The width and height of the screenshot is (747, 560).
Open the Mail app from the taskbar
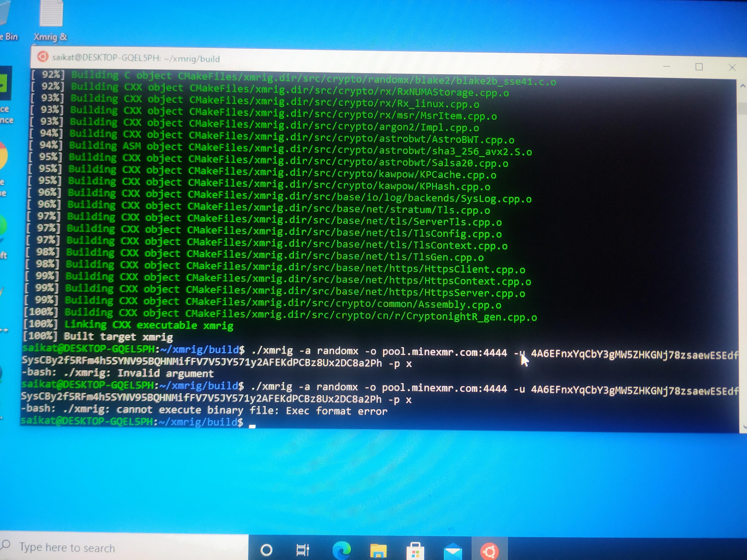(x=452, y=552)
